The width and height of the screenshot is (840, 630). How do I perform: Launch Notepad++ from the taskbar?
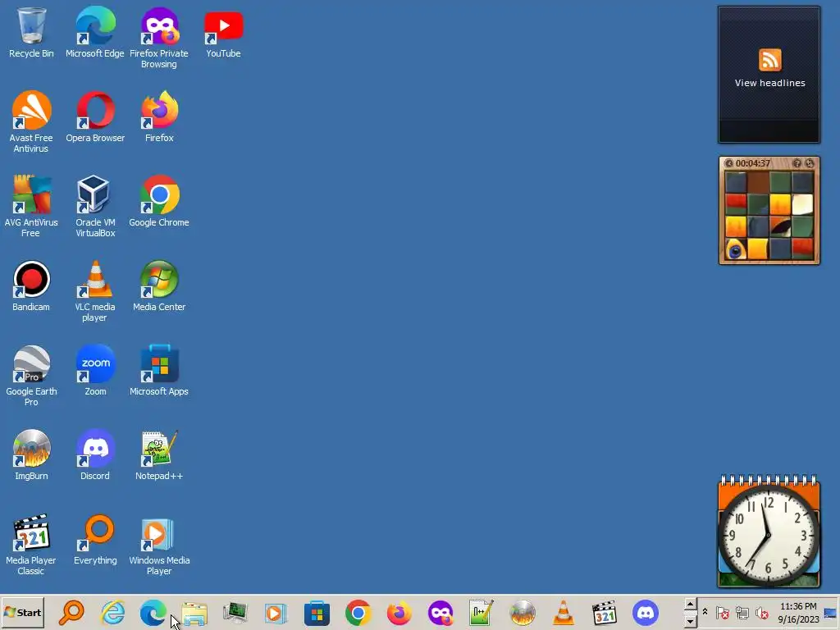point(481,613)
